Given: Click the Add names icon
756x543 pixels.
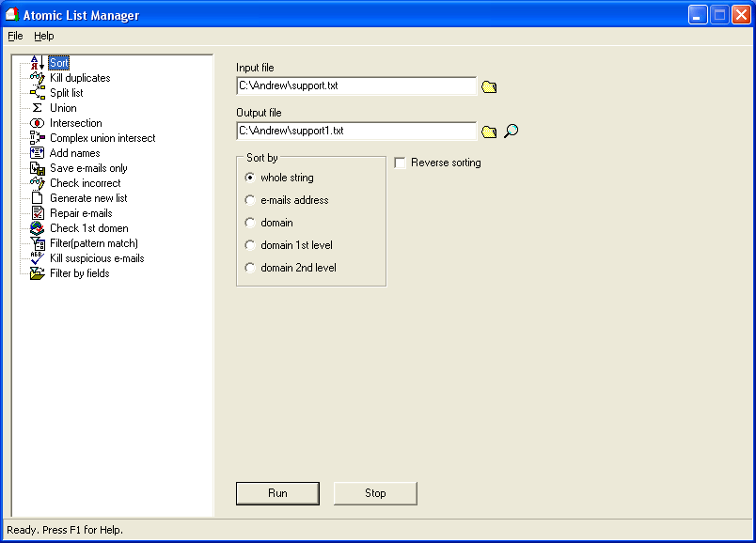Looking at the screenshot, I should pos(37,153).
